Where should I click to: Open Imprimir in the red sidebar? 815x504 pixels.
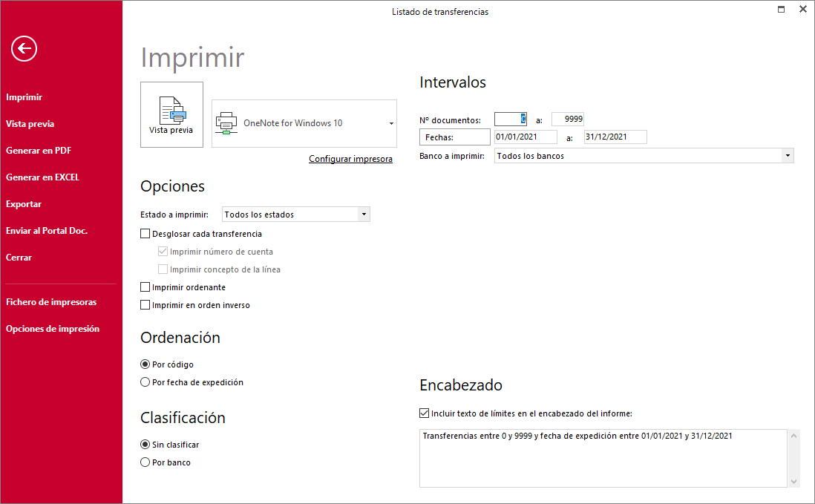point(24,97)
